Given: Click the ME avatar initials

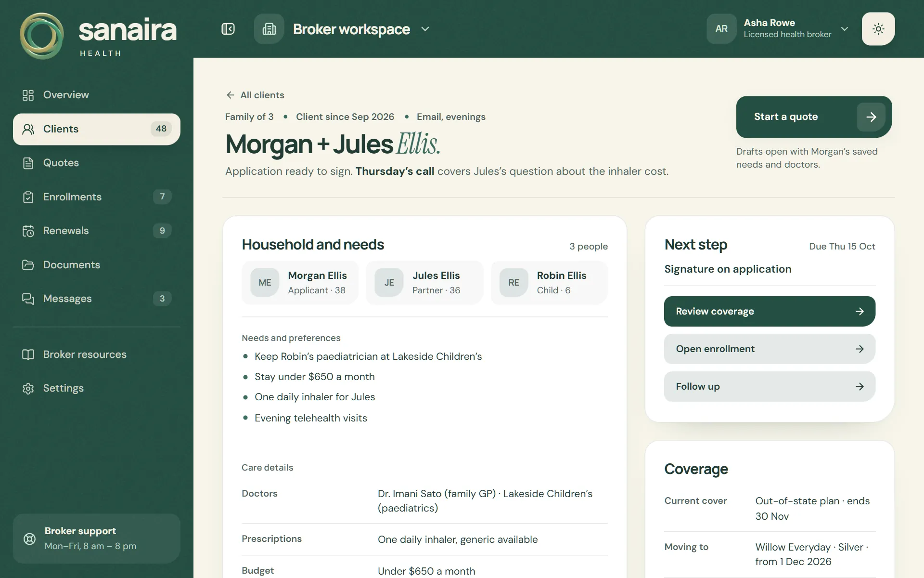Looking at the screenshot, I should pos(265,282).
